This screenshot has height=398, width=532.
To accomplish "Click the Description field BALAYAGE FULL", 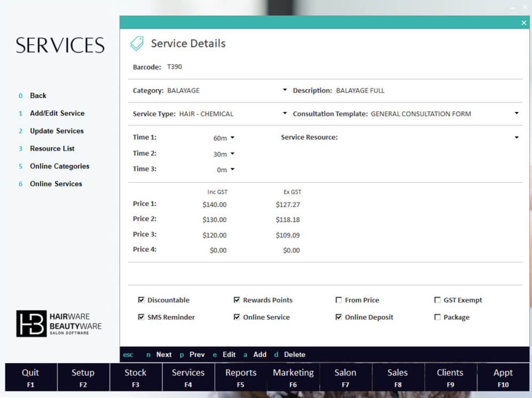I will click(x=360, y=91).
